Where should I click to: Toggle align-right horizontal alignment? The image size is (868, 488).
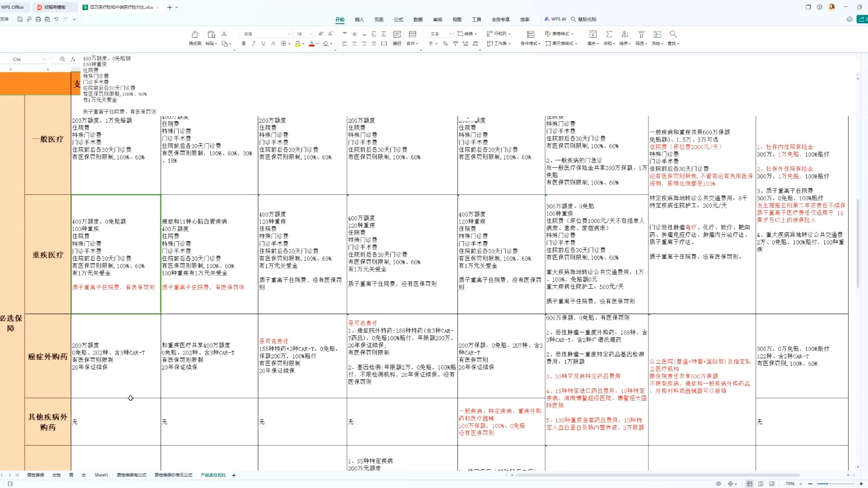click(x=364, y=43)
